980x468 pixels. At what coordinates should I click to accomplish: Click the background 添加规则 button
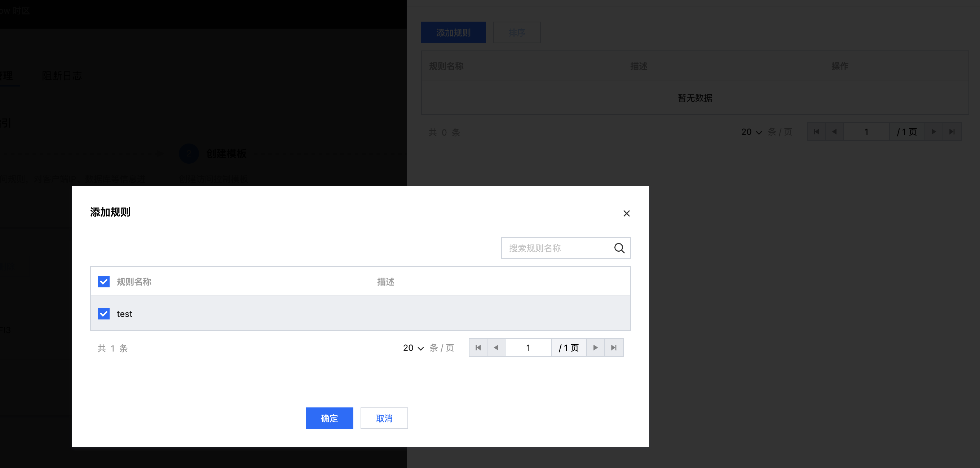453,33
